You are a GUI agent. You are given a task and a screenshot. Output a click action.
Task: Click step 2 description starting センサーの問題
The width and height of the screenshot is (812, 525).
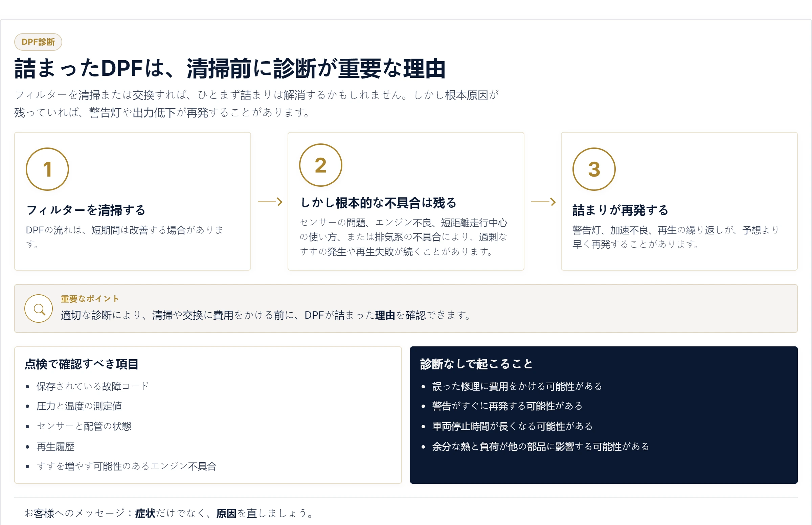(x=403, y=237)
